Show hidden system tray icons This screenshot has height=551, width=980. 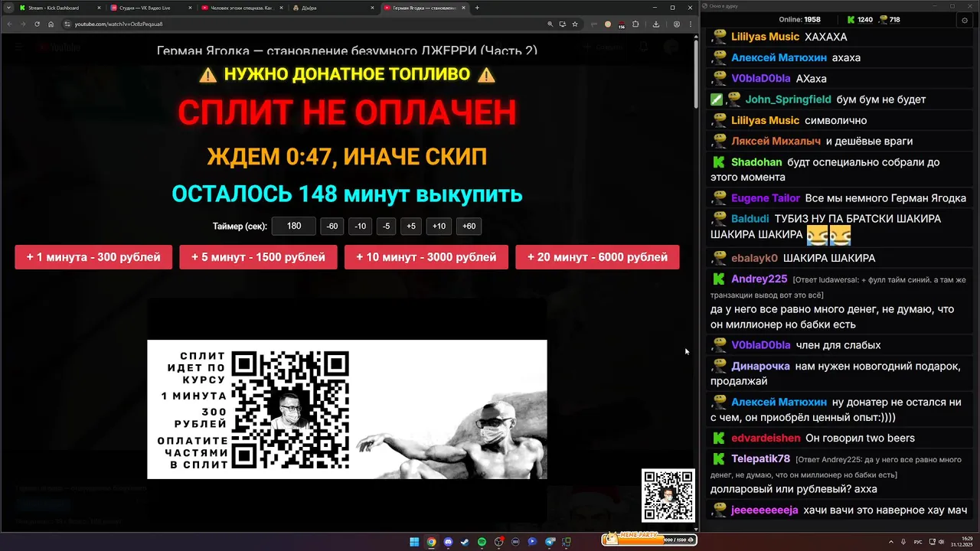891,542
